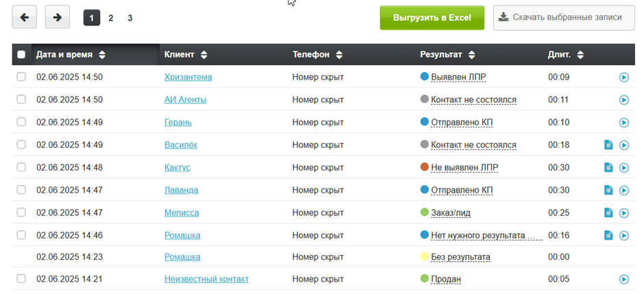Viewport: 644px width, 294px height.
Task: Sort by Дата и время column
Action: pyautogui.click(x=71, y=55)
